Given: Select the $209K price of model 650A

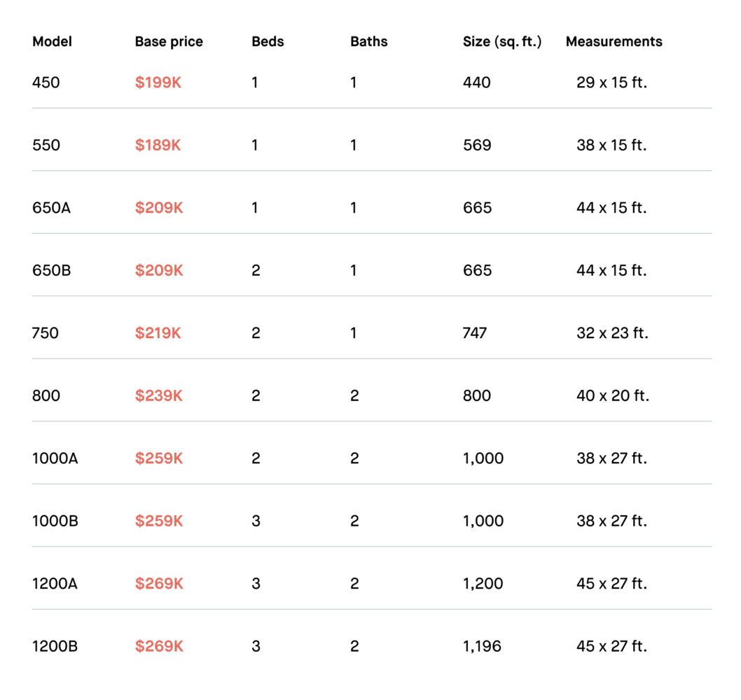Looking at the screenshot, I should point(159,207).
